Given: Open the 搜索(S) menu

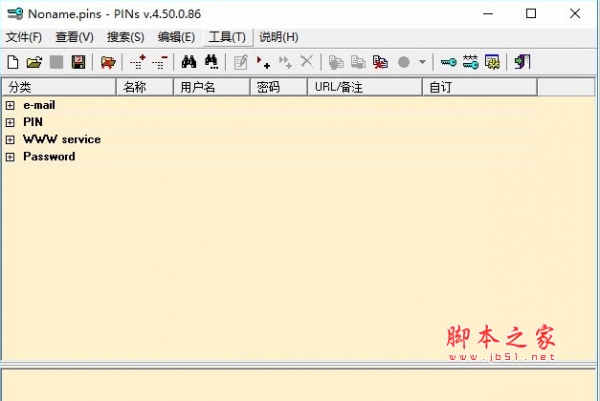Looking at the screenshot, I should (x=126, y=37).
